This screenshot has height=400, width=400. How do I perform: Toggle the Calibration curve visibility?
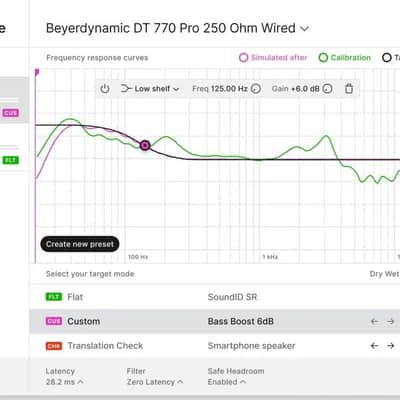(x=345, y=58)
